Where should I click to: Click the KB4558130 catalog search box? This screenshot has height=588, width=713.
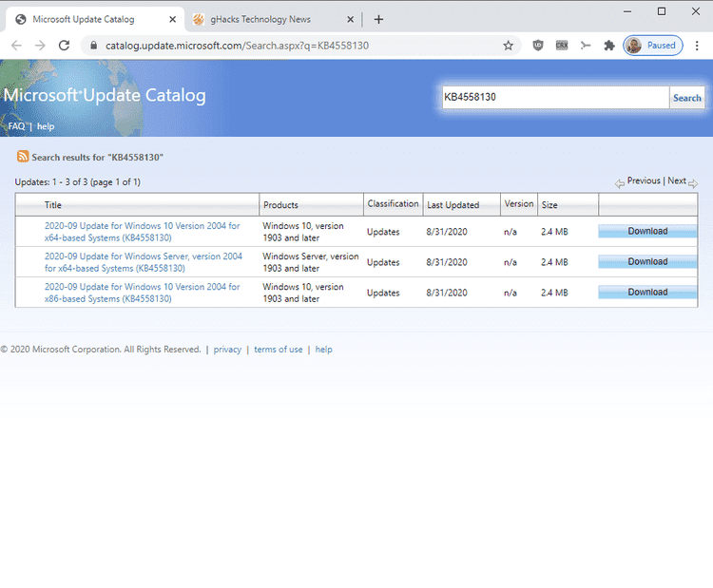[555, 97]
